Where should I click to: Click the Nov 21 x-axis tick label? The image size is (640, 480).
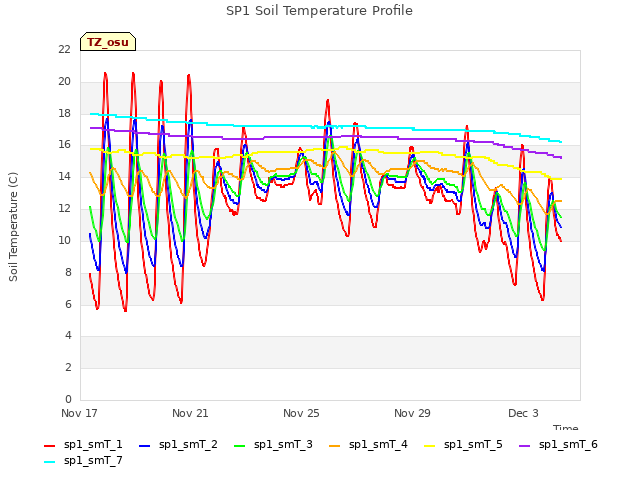[x=190, y=413]
